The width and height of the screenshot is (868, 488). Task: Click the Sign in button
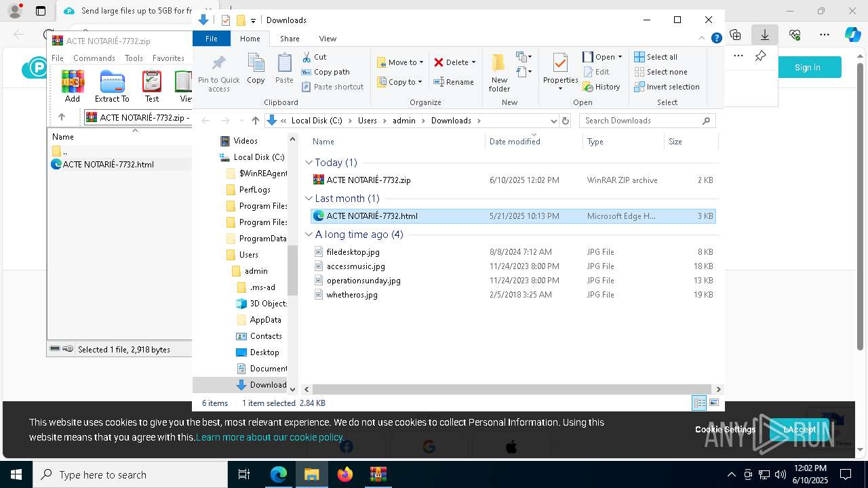pos(808,67)
